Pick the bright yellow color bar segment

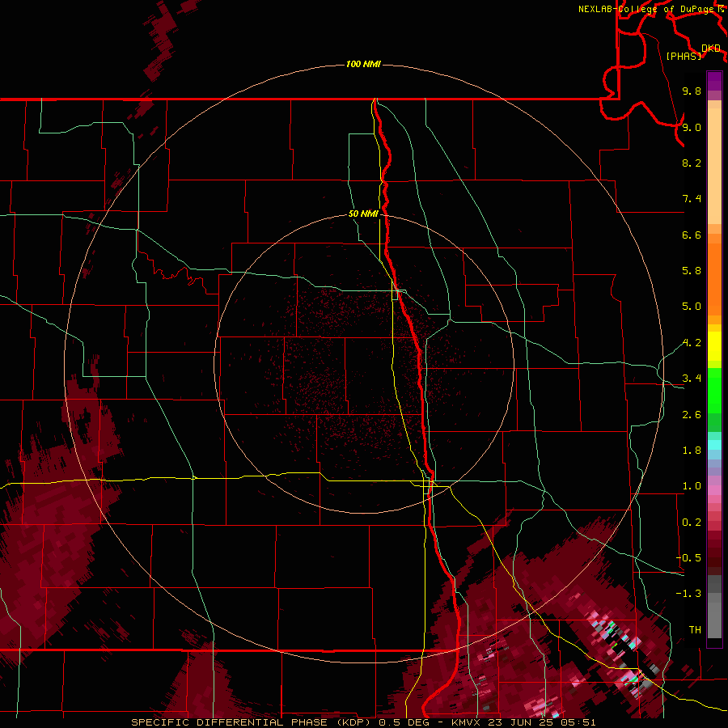click(x=714, y=346)
